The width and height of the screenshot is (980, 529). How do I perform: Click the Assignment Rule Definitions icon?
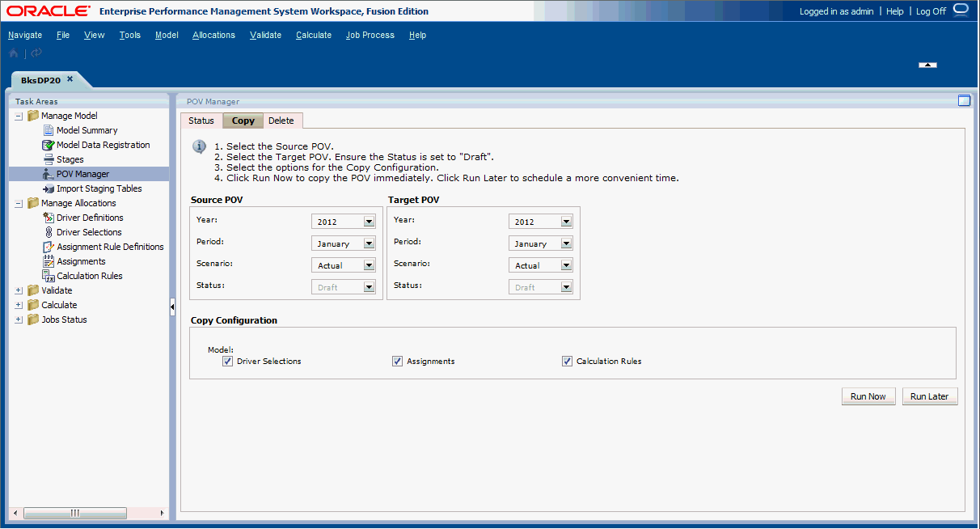pyautogui.click(x=49, y=247)
